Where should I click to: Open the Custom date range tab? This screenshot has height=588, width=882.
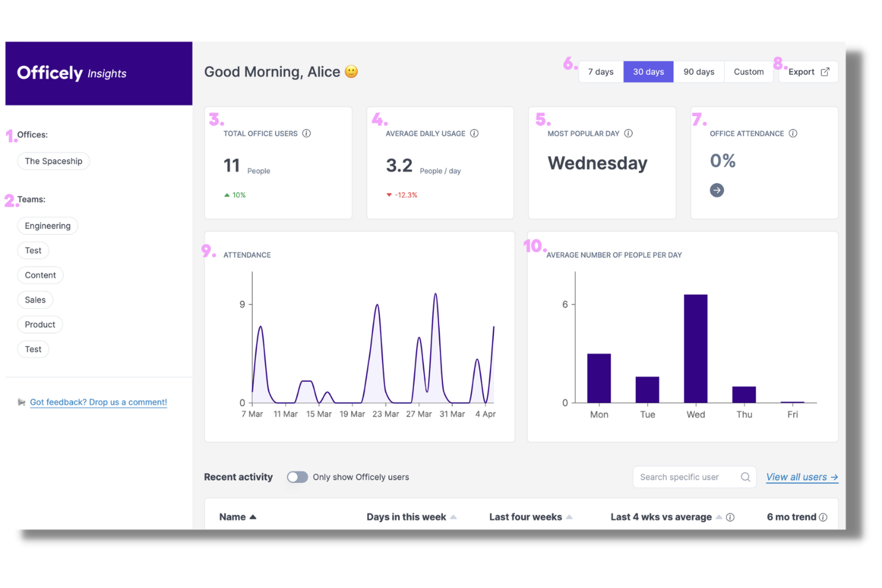pos(749,71)
